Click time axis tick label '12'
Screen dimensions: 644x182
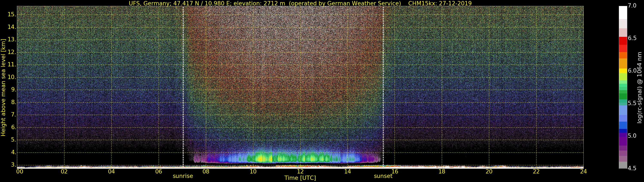click(300, 172)
